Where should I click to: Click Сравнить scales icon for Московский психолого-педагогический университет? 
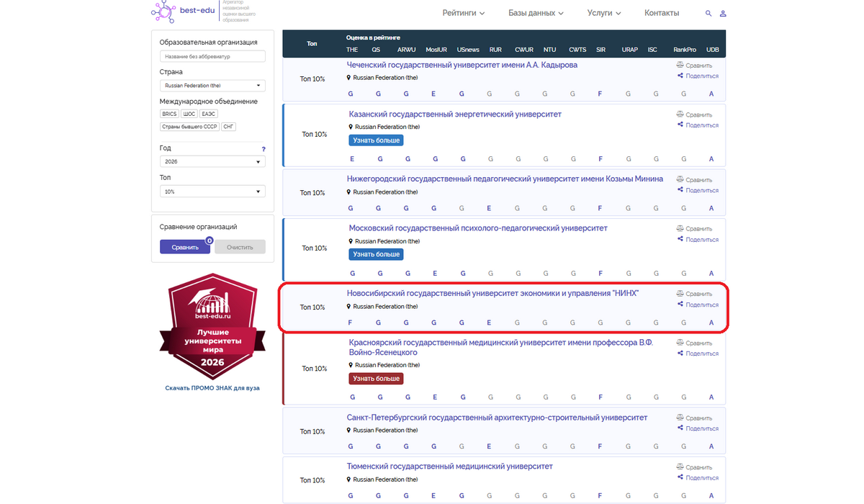[680, 229]
